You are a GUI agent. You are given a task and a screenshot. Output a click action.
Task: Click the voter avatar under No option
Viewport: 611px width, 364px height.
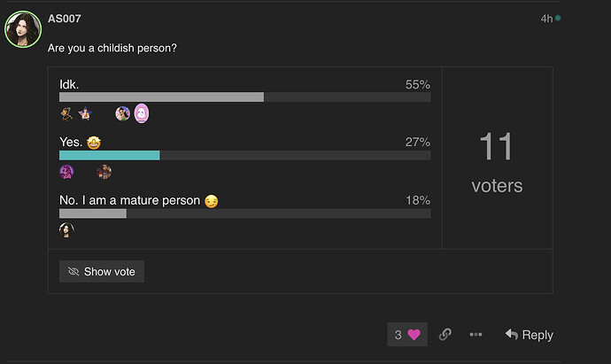tap(66, 229)
